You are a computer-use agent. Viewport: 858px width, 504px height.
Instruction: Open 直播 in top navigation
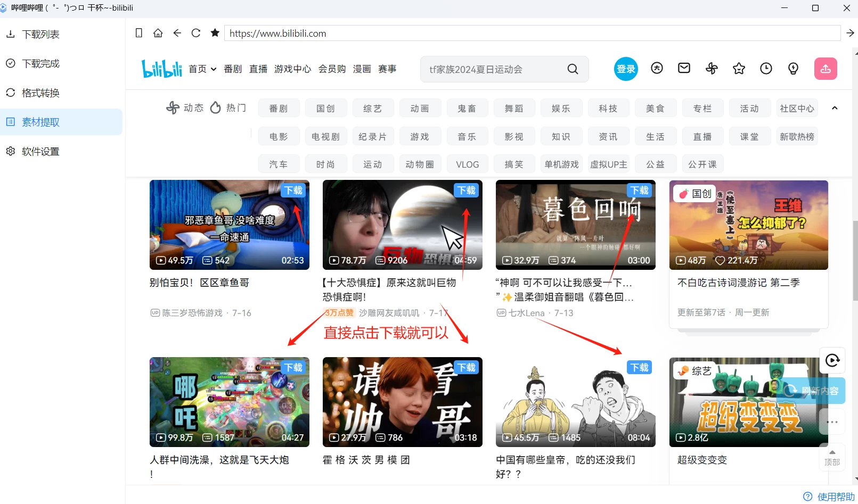(258, 69)
